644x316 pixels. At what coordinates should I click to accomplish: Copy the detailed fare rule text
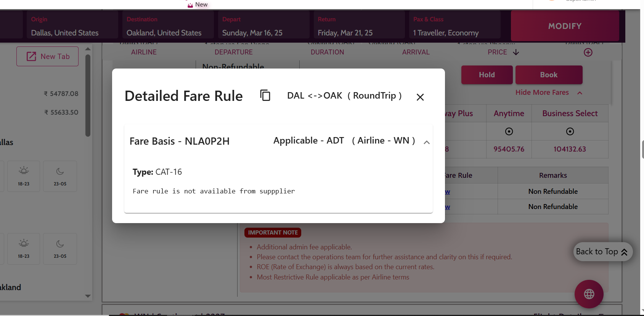pyautogui.click(x=265, y=95)
